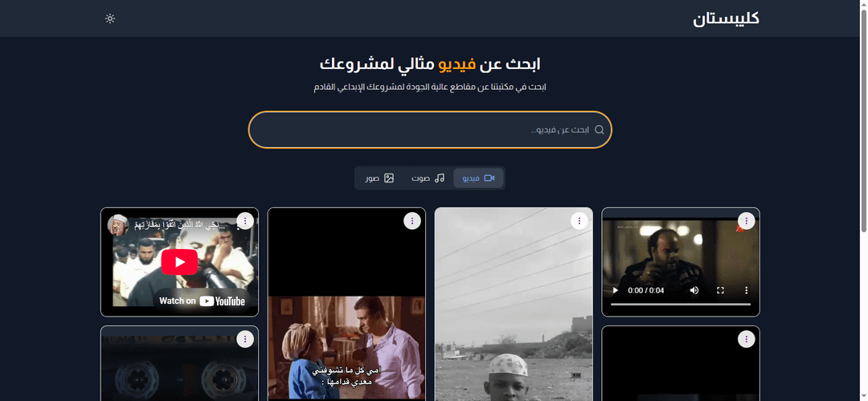Open options menu on subtitled movie clip card
Viewport: 868px width, 401px height.
(x=412, y=221)
